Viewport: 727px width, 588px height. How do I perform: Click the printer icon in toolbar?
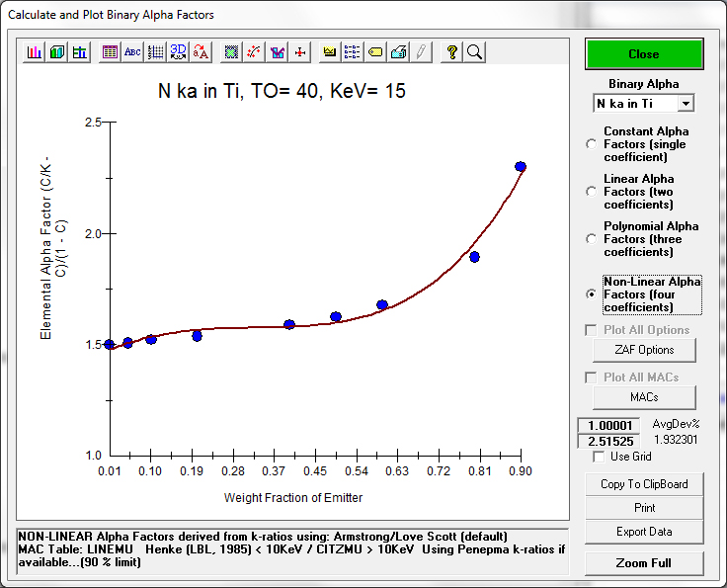398,52
